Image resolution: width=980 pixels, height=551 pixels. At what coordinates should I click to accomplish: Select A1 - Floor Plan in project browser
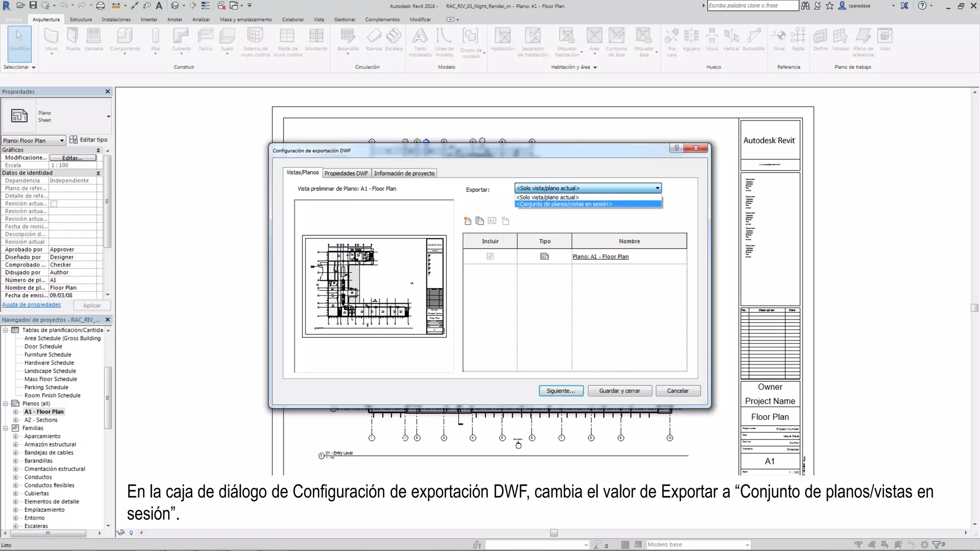click(44, 412)
